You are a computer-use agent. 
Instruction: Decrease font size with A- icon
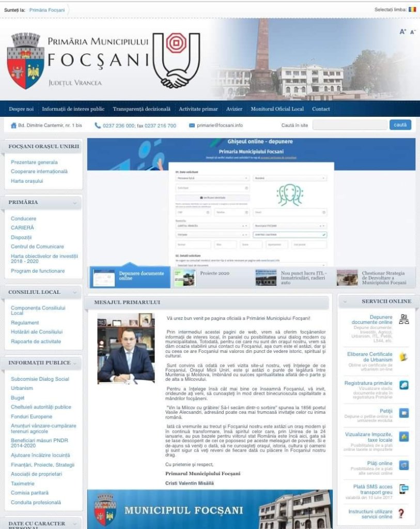click(x=413, y=32)
